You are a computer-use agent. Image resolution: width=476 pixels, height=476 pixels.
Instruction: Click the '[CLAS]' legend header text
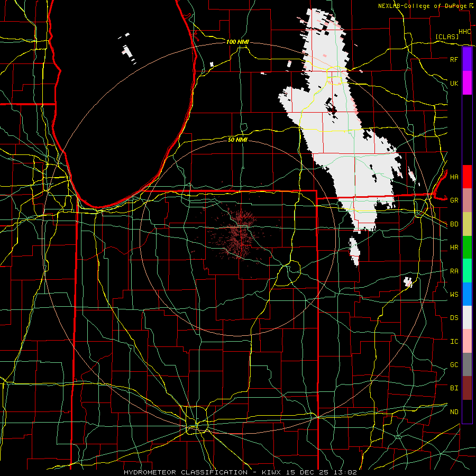click(447, 36)
